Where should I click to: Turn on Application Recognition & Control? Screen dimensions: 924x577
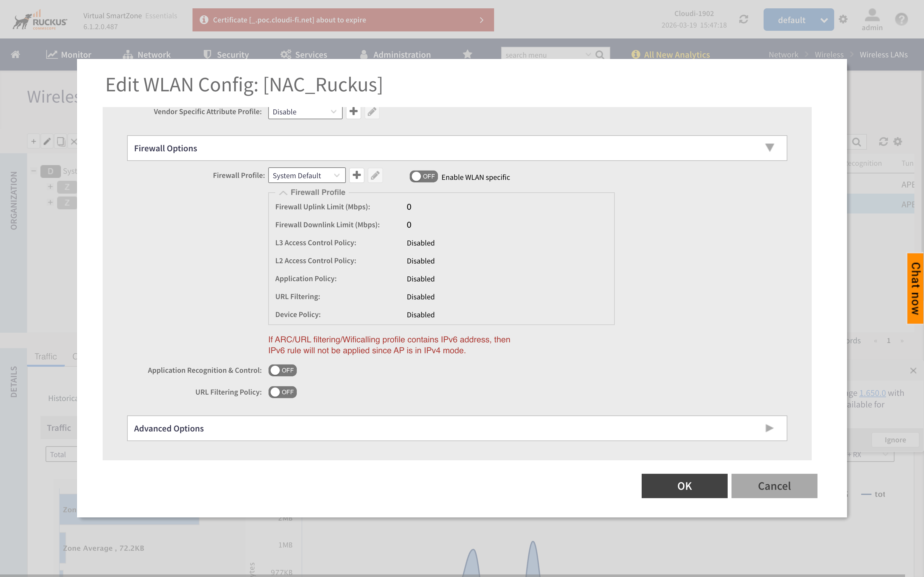[x=283, y=370]
